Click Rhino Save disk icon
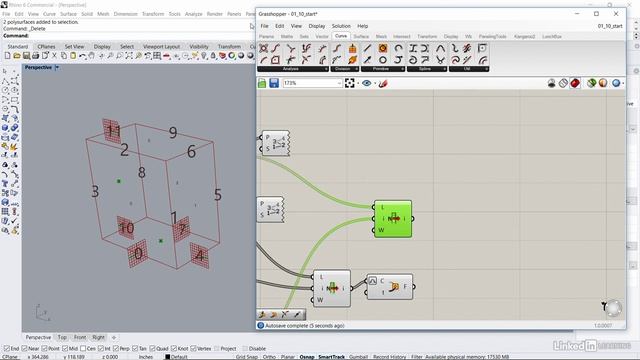Viewport: 640px width, 360px height. (26, 56)
